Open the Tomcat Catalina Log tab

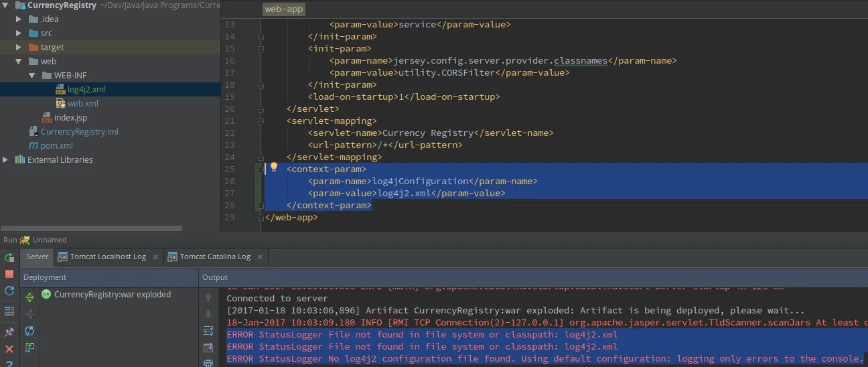(x=215, y=256)
